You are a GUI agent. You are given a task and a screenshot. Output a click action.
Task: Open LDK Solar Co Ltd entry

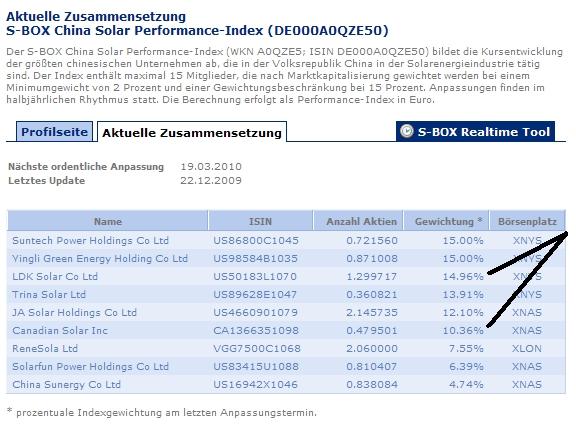click(55, 276)
